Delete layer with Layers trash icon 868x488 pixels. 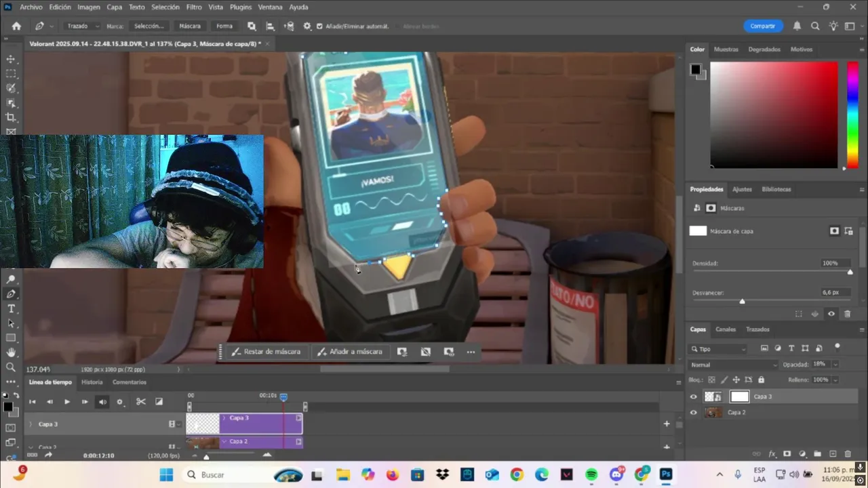point(848,453)
